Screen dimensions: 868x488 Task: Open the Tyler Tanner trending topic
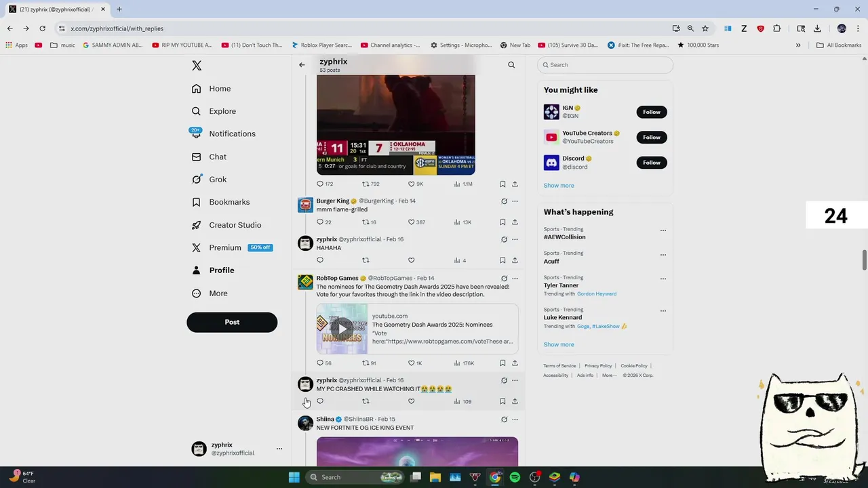click(560, 285)
